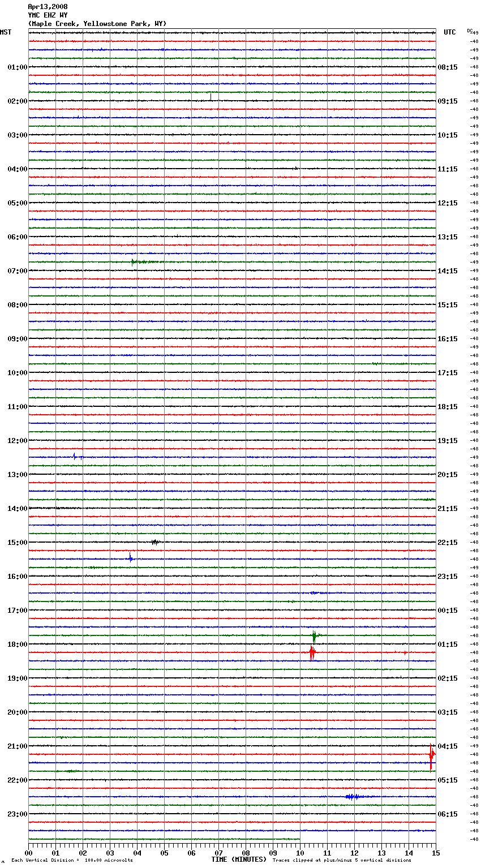Click the date label Apr13,2008
The image size is (481, 868).
pos(48,7)
